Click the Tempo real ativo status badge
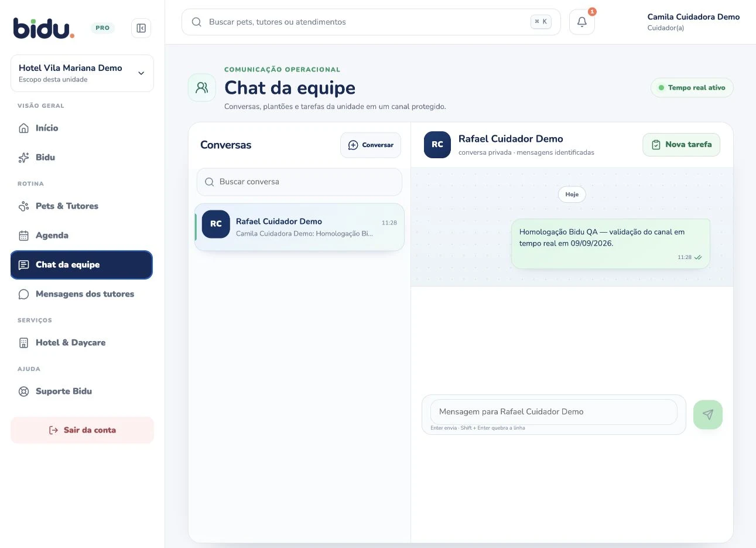Image resolution: width=756 pixels, height=548 pixels. tap(692, 88)
